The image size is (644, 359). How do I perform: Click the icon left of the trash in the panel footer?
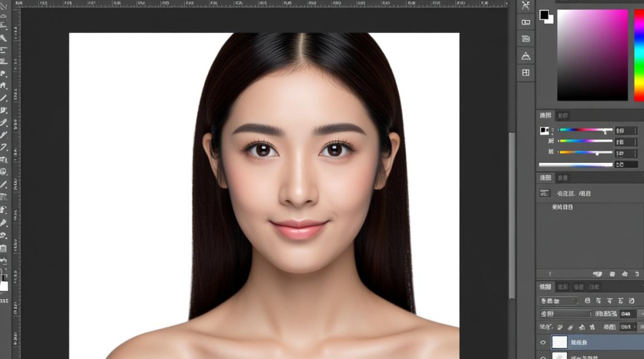coord(625,274)
